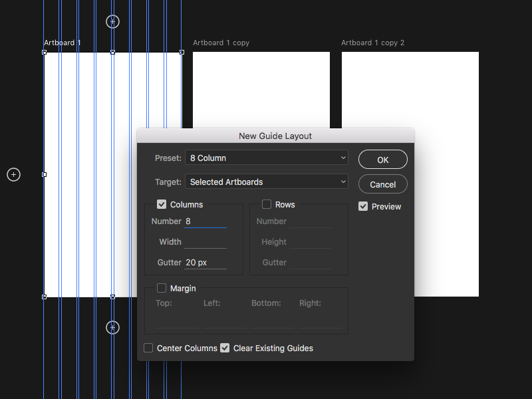
Task: Click the New Guide Layout title bar
Action: click(x=275, y=136)
